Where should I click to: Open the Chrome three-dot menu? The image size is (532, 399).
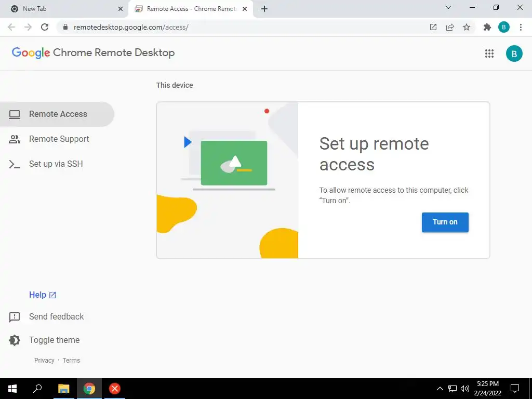tap(521, 27)
